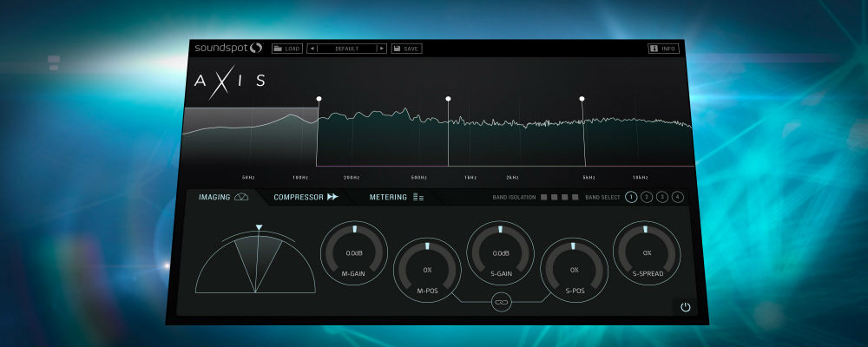The width and height of the screenshot is (868, 347).
Task: Select band 4
Action: (678, 197)
